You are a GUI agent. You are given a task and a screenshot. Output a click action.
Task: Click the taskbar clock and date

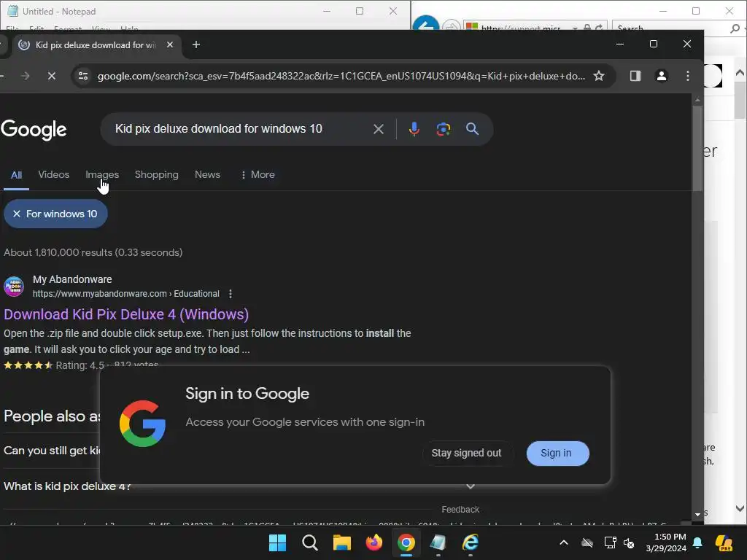[x=666, y=542]
